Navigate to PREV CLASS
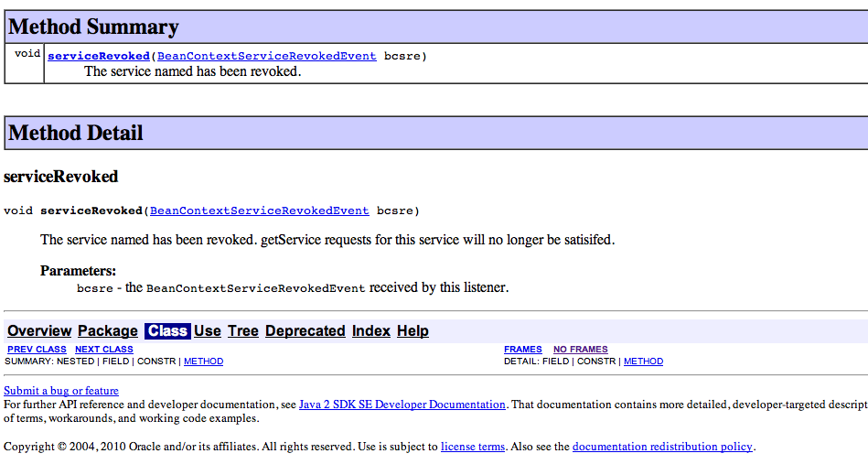 click(37, 350)
